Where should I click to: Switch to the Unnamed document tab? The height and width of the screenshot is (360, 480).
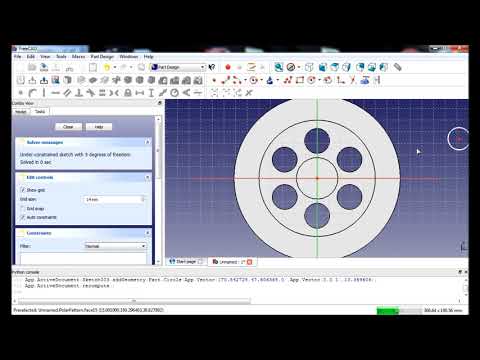(232, 262)
